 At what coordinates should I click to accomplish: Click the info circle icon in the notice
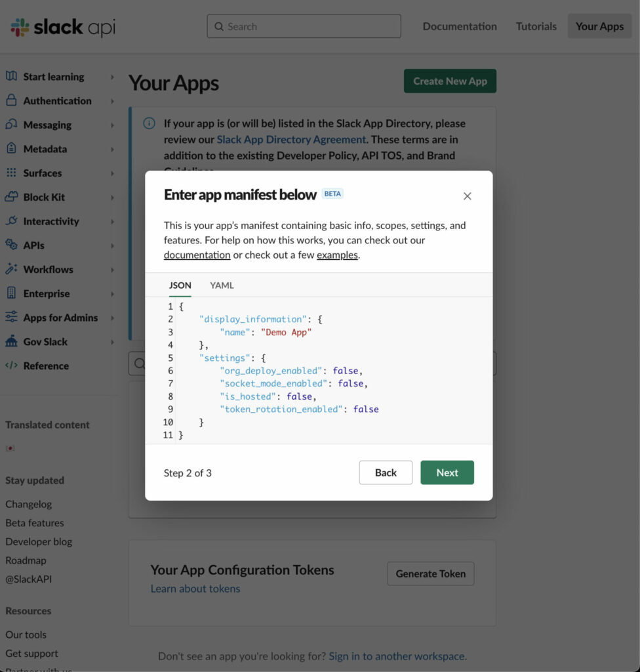click(x=149, y=123)
